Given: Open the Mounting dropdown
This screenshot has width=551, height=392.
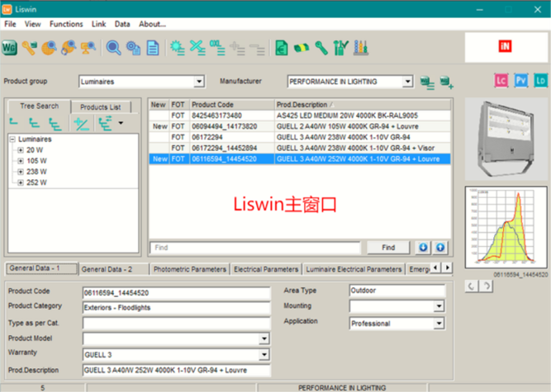Looking at the screenshot, I should pyautogui.click(x=439, y=306).
